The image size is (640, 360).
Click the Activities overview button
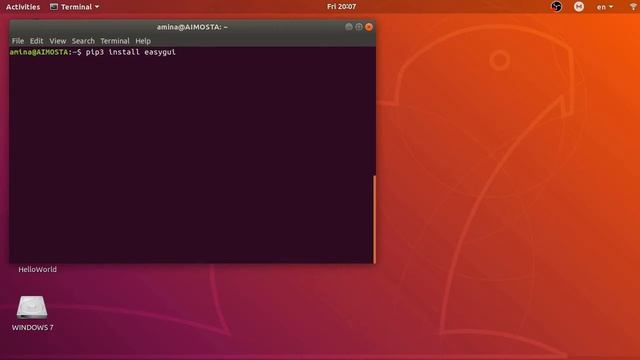pyautogui.click(x=23, y=7)
